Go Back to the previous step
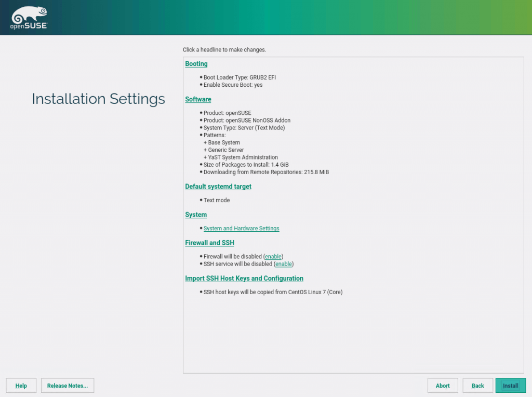The image size is (532, 397). [477, 386]
